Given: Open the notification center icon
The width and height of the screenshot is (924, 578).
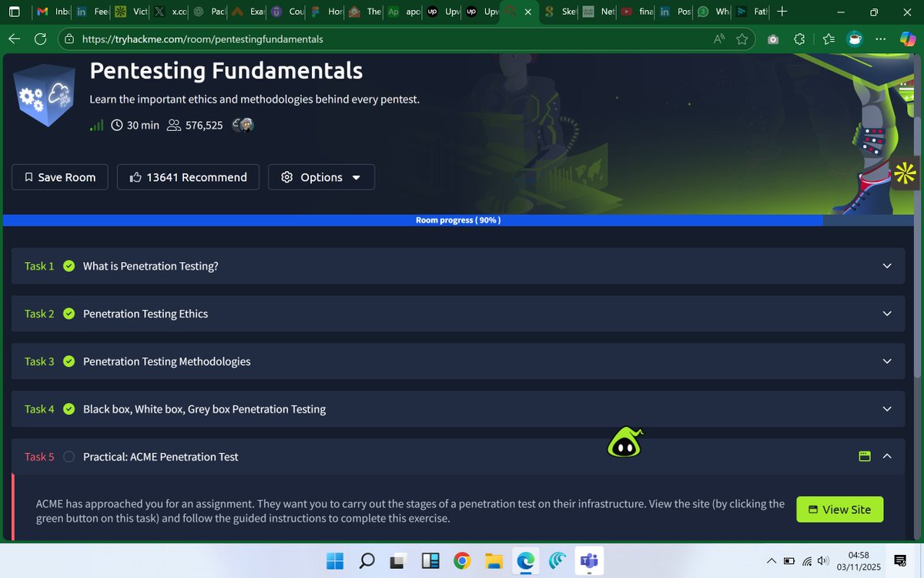Looking at the screenshot, I should point(900,560).
